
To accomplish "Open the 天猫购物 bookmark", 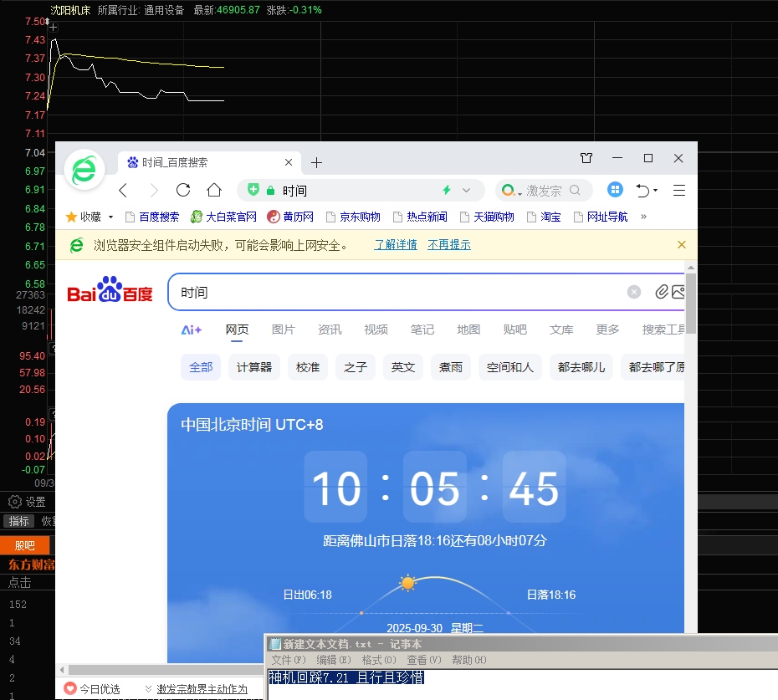I will click(x=487, y=217).
